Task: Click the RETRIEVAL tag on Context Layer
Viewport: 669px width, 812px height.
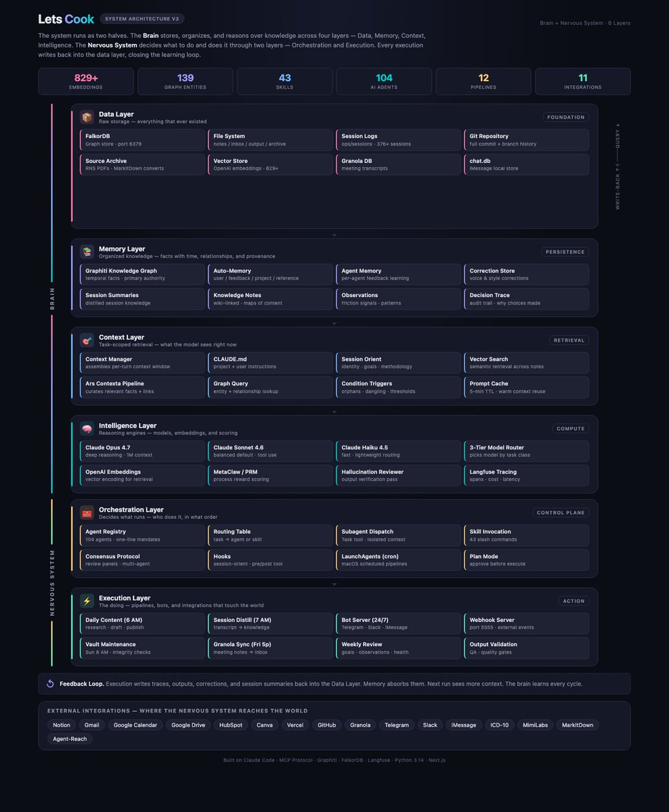Action: coord(569,340)
